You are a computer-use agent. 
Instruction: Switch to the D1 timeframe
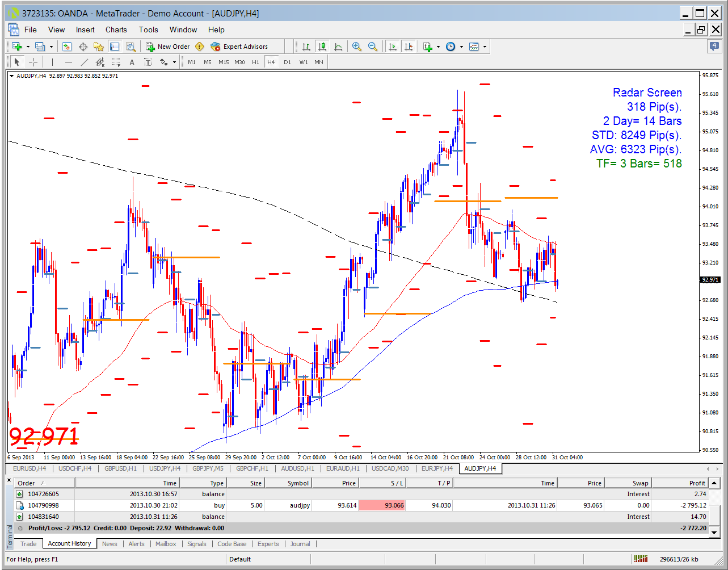(x=287, y=62)
